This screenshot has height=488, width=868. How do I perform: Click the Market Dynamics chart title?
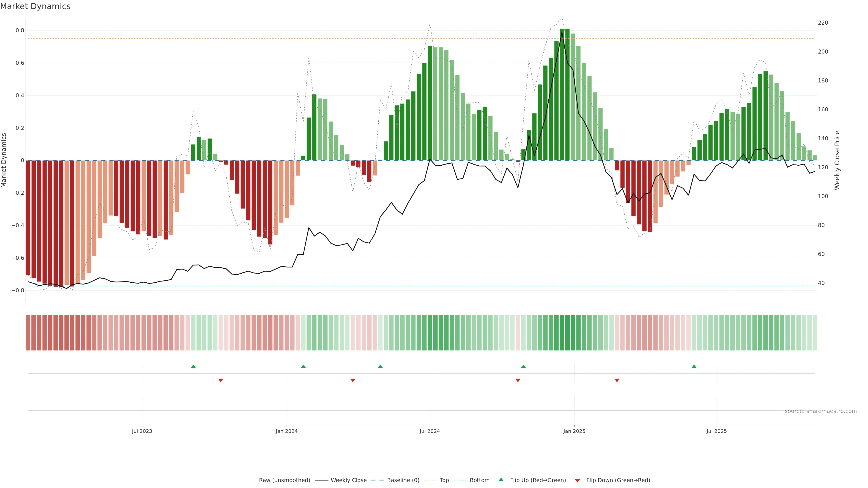coord(35,6)
